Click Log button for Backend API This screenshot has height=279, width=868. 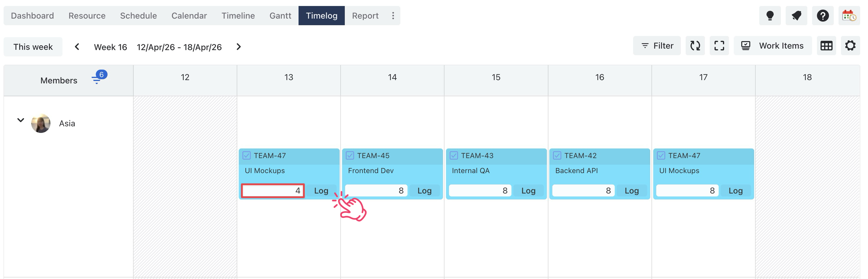coord(631,191)
